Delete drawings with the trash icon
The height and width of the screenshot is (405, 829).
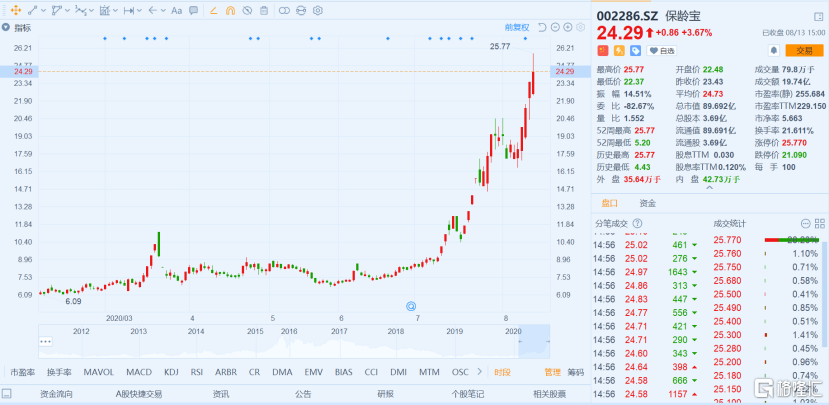(264, 10)
